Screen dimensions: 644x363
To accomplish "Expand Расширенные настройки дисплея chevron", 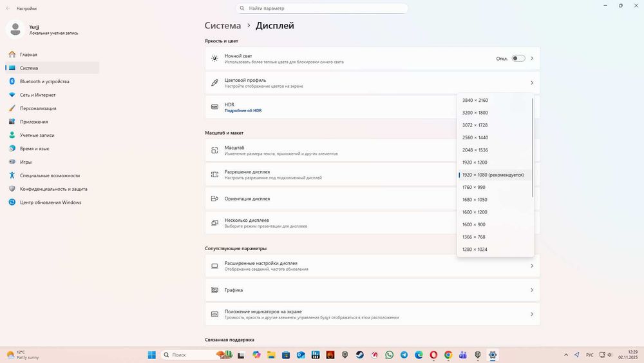I will click(532, 266).
